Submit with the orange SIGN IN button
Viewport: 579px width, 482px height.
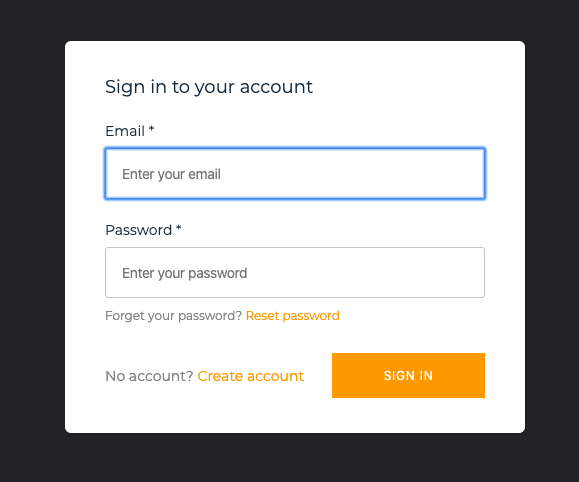coord(408,375)
